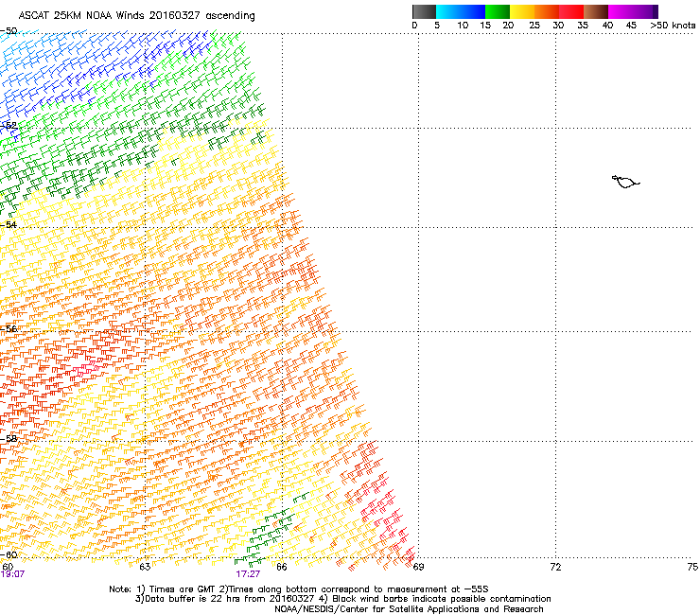Click the black island outline on the map
Image resolution: width=700 pixels, height=615 pixels.
pos(625,182)
